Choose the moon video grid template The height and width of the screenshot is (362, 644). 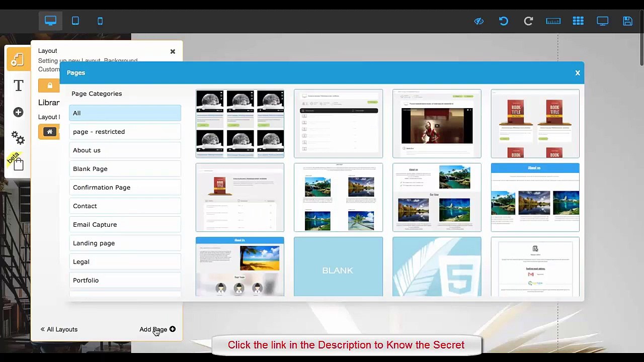tap(240, 124)
